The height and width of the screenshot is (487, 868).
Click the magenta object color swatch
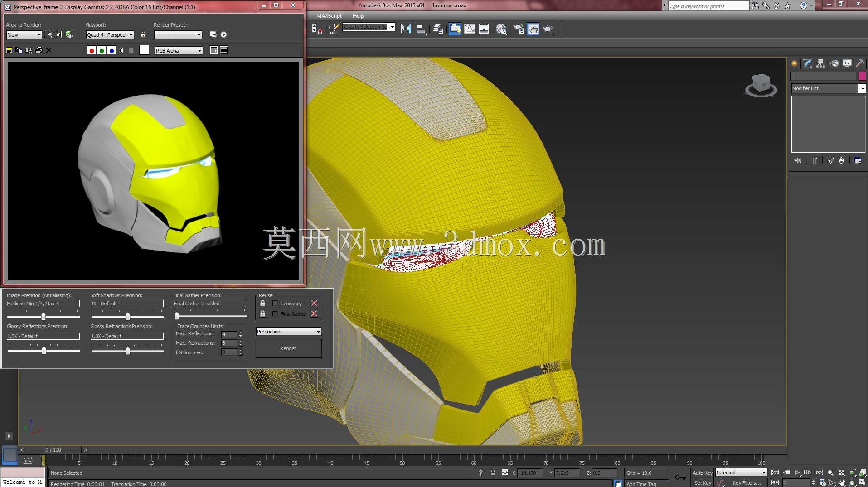862,76
